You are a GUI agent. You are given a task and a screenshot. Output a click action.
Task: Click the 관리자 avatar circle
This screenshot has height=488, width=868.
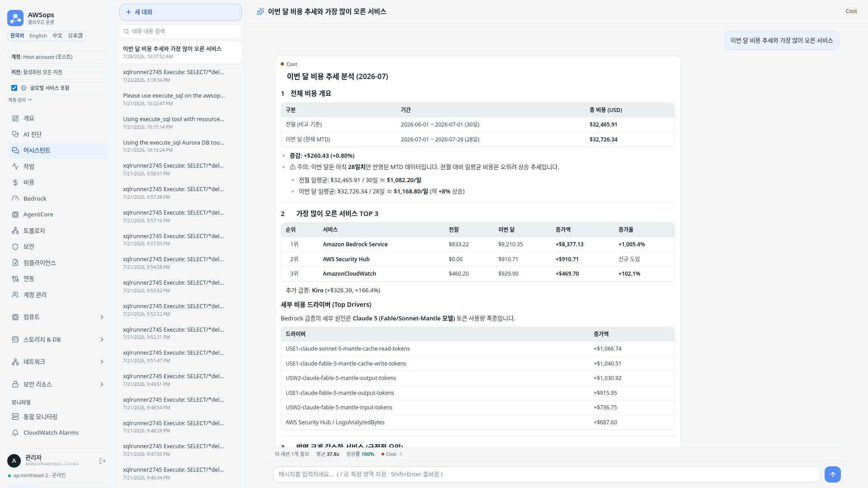pos(14,461)
